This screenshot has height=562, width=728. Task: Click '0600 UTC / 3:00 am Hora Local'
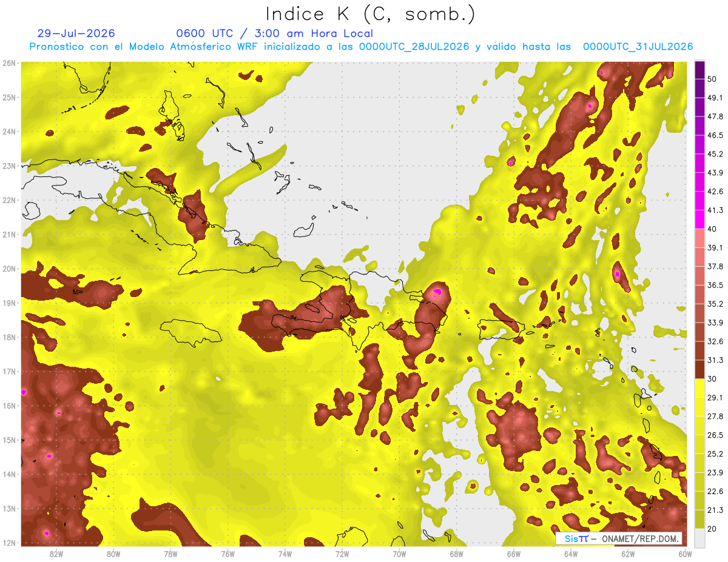(x=274, y=33)
